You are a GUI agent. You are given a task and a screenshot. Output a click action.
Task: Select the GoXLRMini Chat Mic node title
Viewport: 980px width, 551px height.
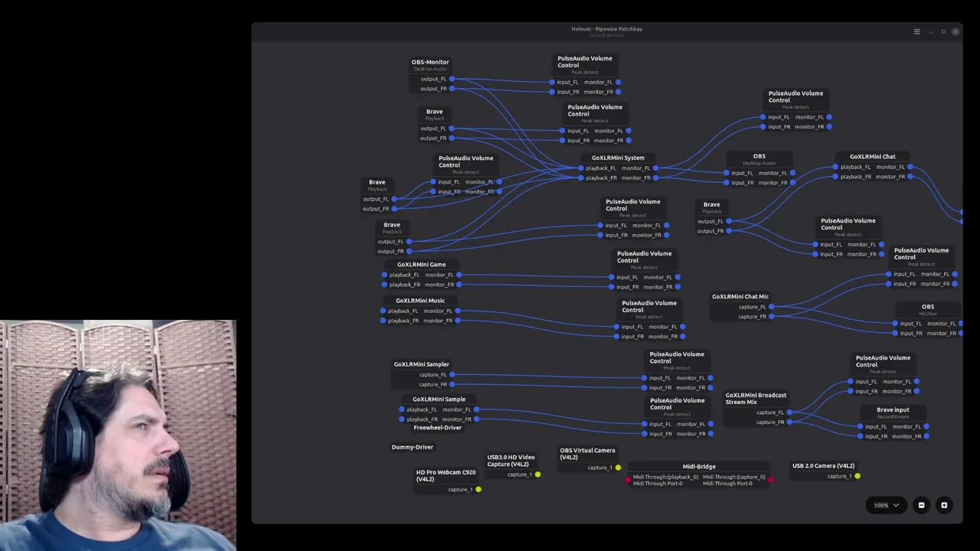pyautogui.click(x=740, y=297)
